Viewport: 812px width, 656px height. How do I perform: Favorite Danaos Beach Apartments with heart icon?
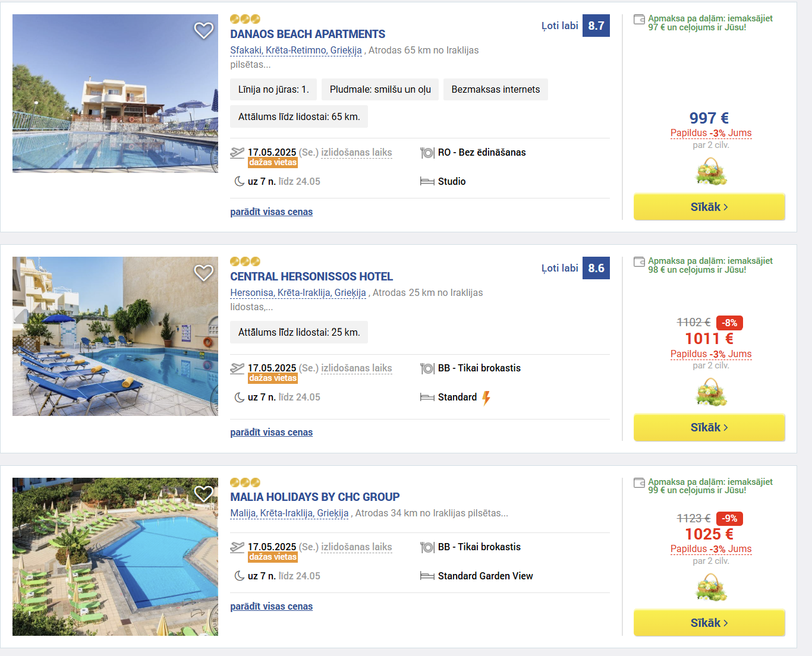(x=204, y=30)
